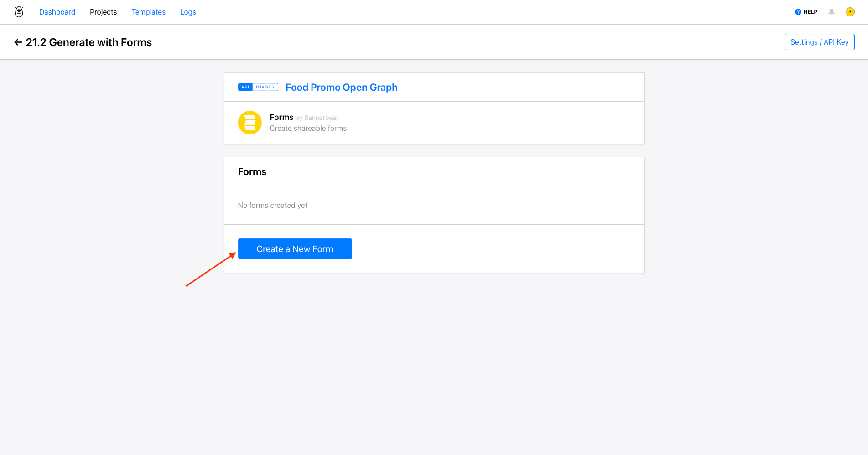Click the yellow Forms integration icon
The image size is (868, 455).
[x=249, y=123]
